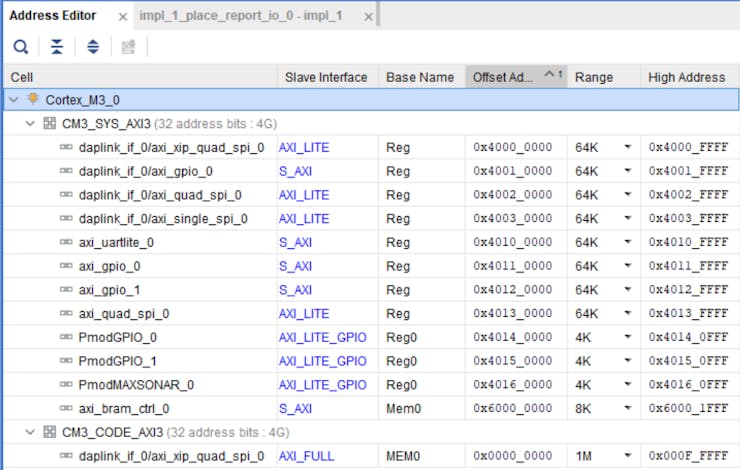Image resolution: width=740 pixels, height=470 pixels.
Task: Edit offset address 0x4000_0000
Action: click(513, 147)
